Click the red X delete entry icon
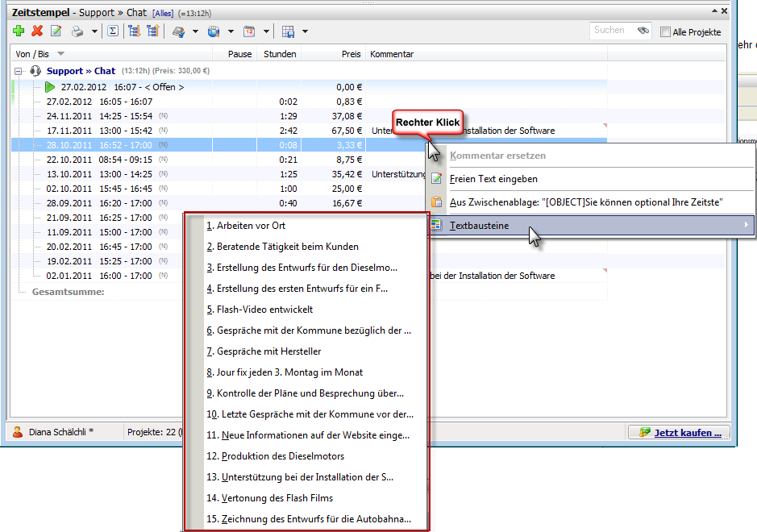The image size is (757, 532). coord(37,31)
